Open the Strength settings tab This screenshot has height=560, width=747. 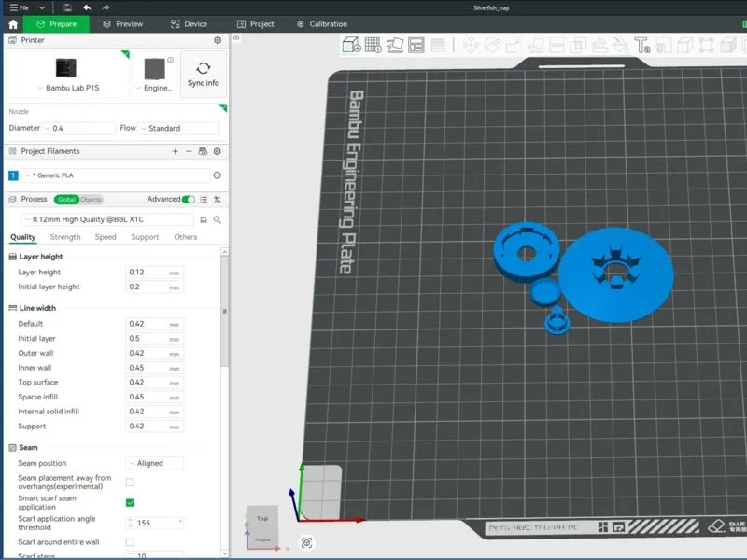(x=65, y=237)
